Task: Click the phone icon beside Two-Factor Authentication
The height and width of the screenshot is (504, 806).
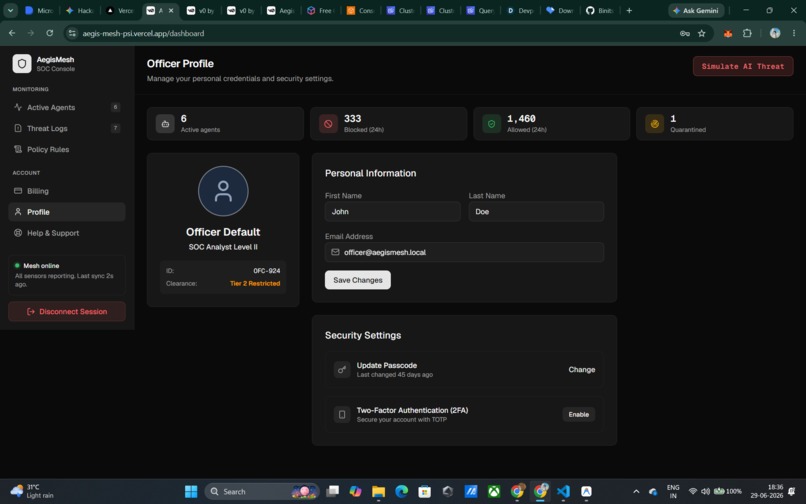Action: coord(342,414)
